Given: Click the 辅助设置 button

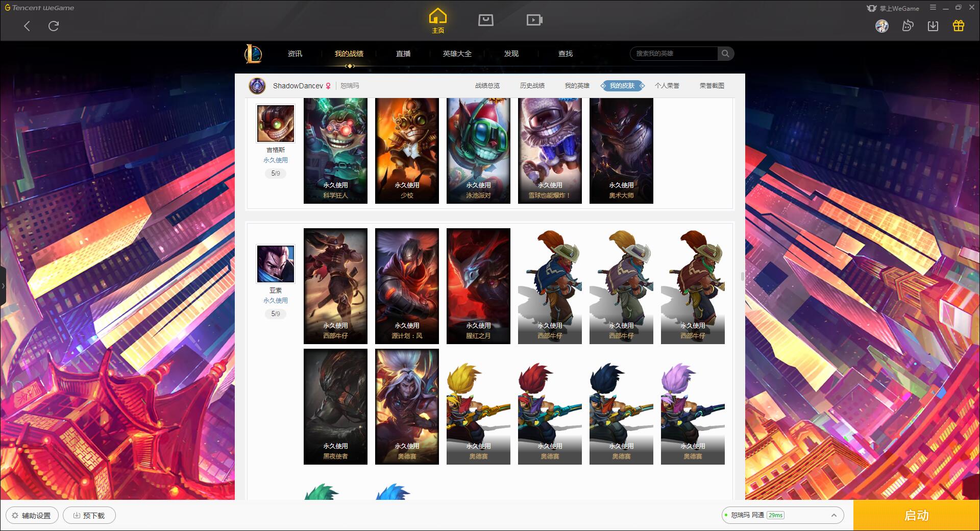Looking at the screenshot, I should (32, 515).
